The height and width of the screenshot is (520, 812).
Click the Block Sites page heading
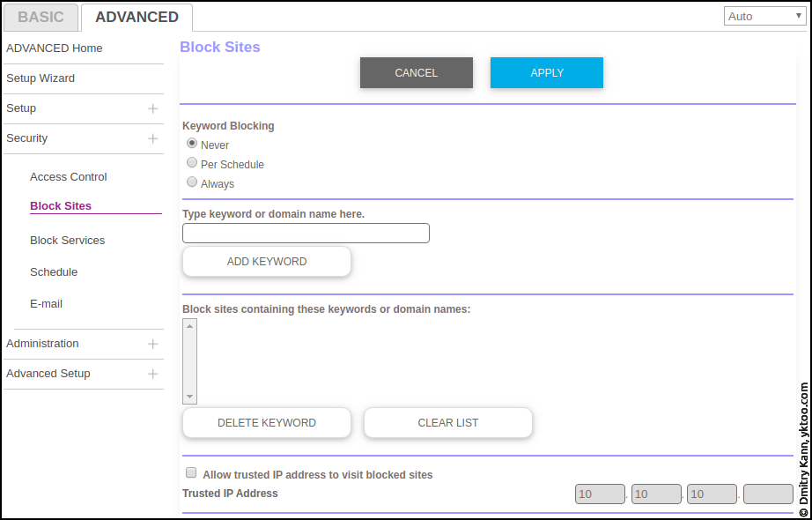coord(220,48)
